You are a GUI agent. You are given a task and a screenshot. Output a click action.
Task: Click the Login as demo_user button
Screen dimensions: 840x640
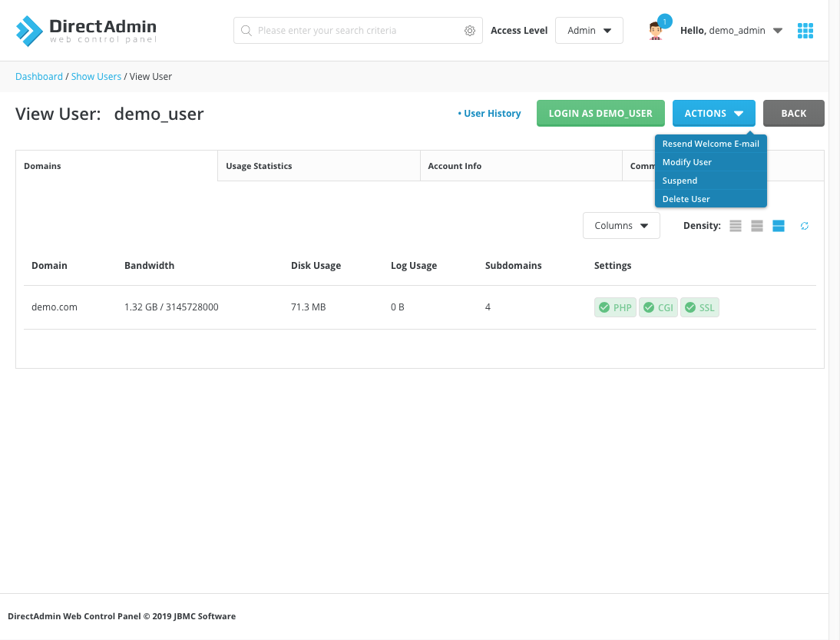(600, 113)
